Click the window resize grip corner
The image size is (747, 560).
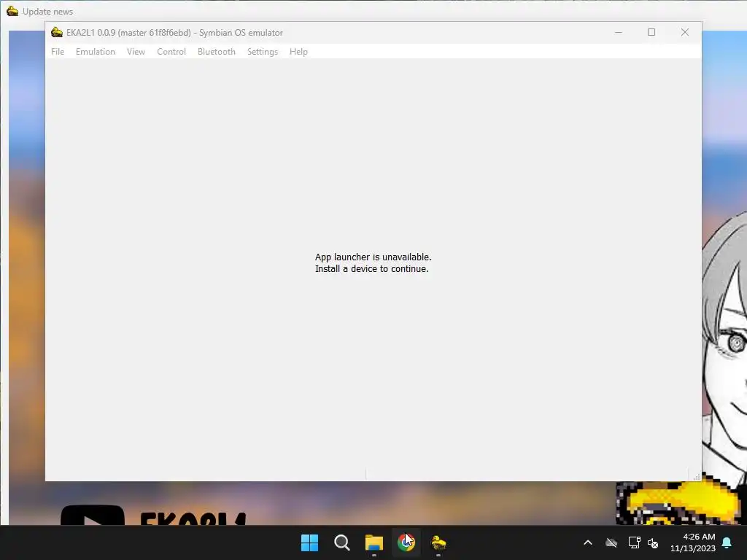[697, 476]
